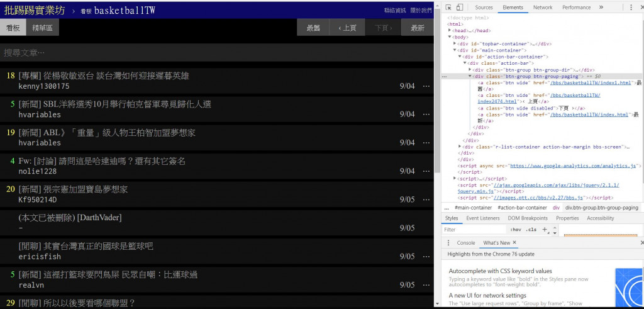Open post 其實台灣真正的國球是籃球吧
Viewport: 644px width, 309px height.
click(86, 246)
